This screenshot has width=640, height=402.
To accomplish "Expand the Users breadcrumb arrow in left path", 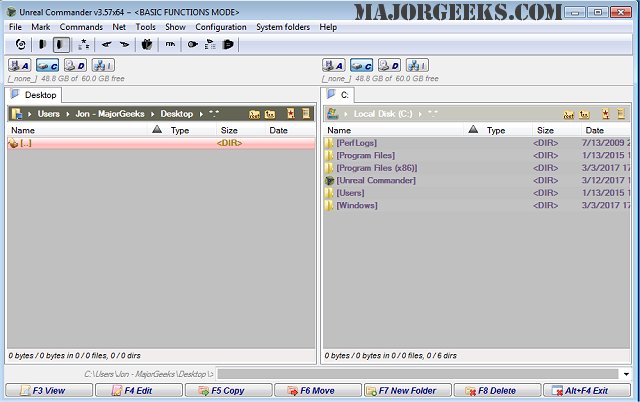I will coord(68,115).
